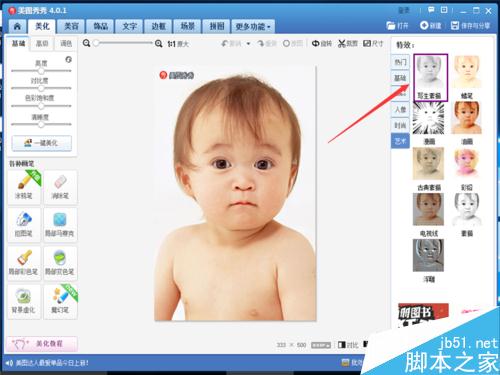Click the 裁剪 scissors crop tool
500x375 pixels.
tap(348, 44)
